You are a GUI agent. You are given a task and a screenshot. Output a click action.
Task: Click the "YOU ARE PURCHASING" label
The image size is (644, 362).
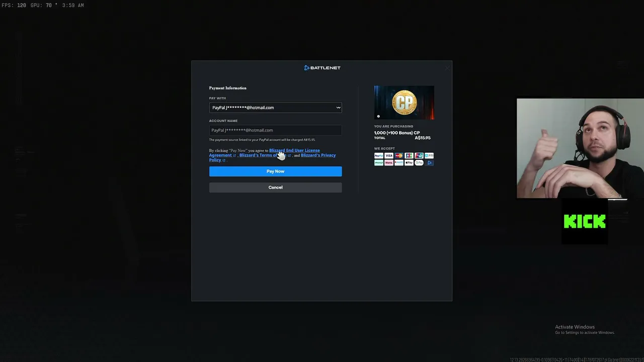(x=393, y=127)
